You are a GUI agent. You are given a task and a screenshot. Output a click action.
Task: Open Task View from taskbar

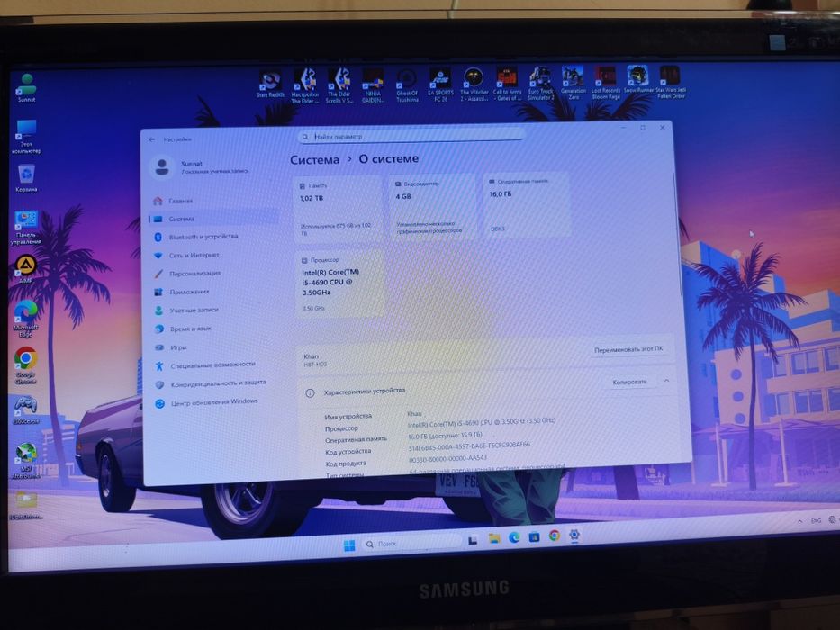pyautogui.click(x=473, y=540)
